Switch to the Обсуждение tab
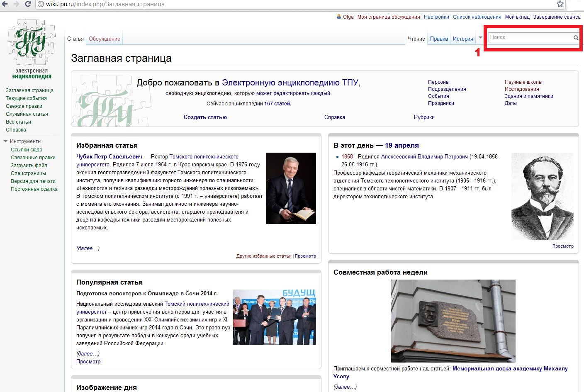Image resolution: width=584 pixels, height=392 pixels. [x=105, y=39]
